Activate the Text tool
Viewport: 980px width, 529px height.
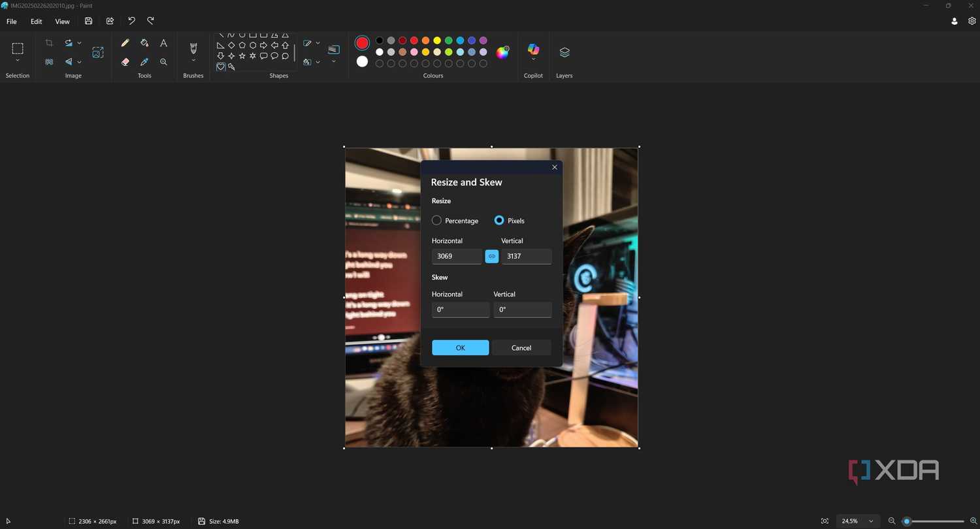(x=163, y=43)
